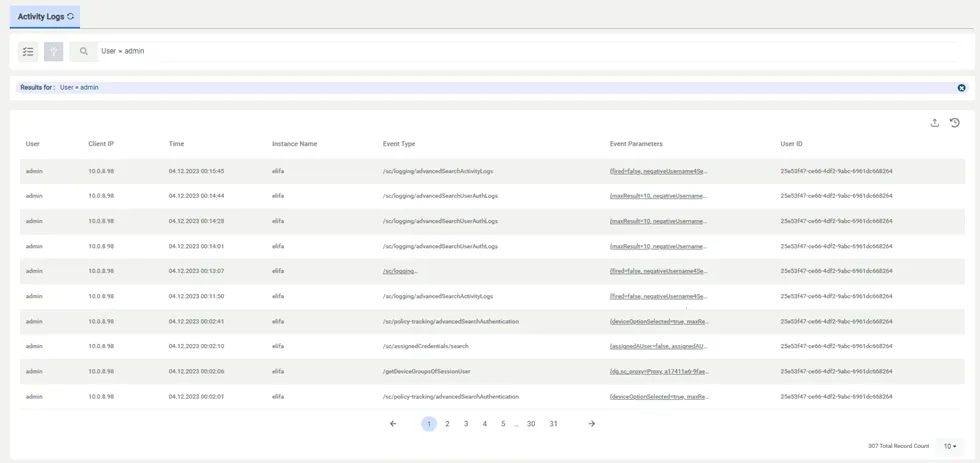Image resolution: width=980 pixels, height=463 pixels.
Task: Go to page 5
Action: pos(502,424)
